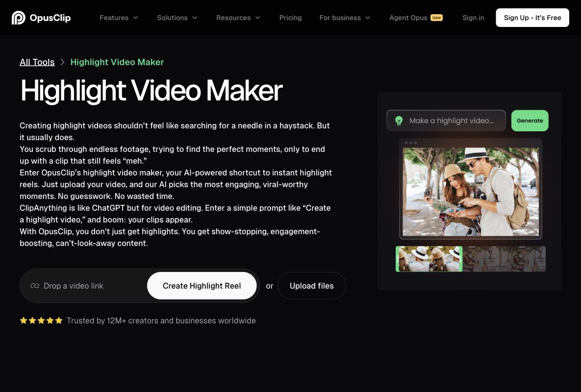Click the Resources chevron arrow
The height and width of the screenshot is (392, 581).
point(258,18)
